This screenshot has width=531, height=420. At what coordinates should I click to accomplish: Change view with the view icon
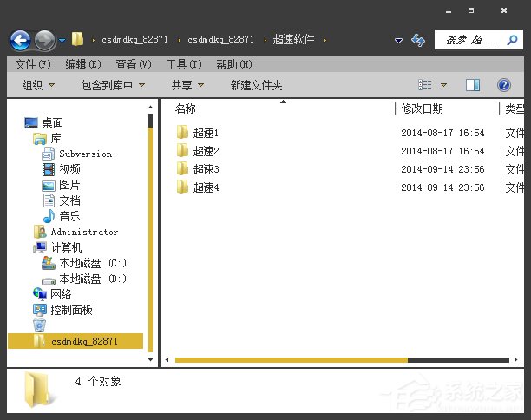tap(424, 85)
